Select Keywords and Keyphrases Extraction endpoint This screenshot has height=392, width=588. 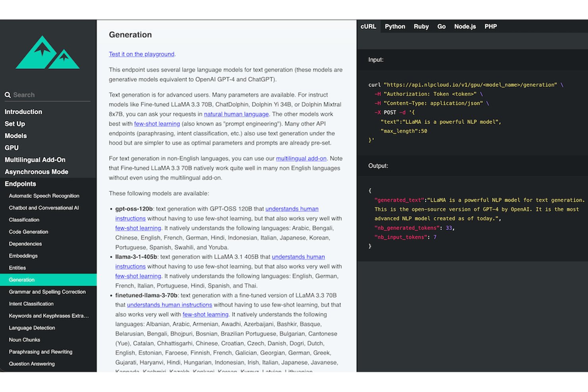49,316
